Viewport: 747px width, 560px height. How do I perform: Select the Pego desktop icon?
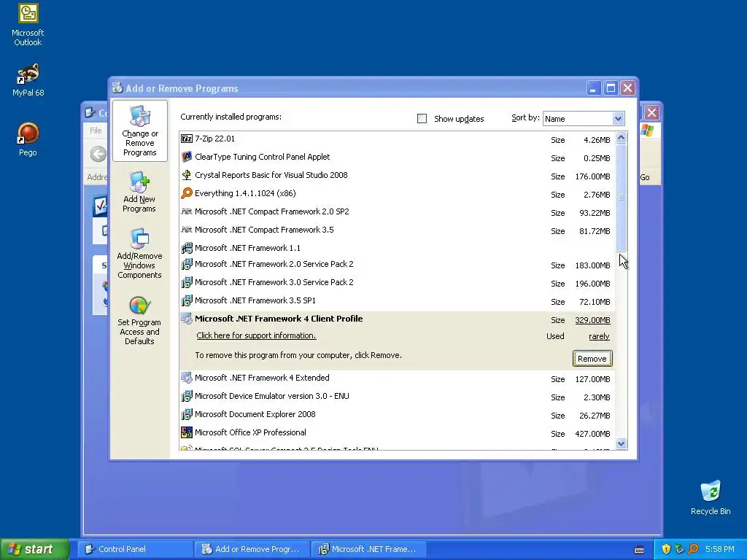tap(28, 139)
